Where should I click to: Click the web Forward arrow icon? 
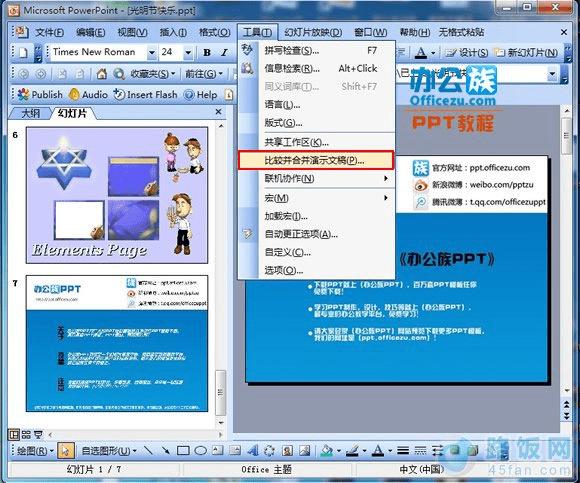pyautogui.click(x=41, y=74)
